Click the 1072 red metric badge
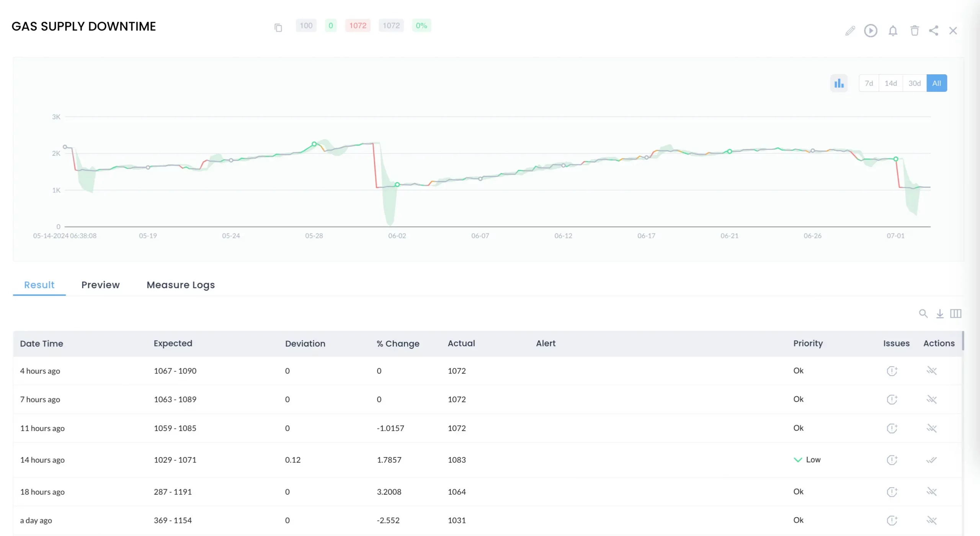980x536 pixels. 358,25
